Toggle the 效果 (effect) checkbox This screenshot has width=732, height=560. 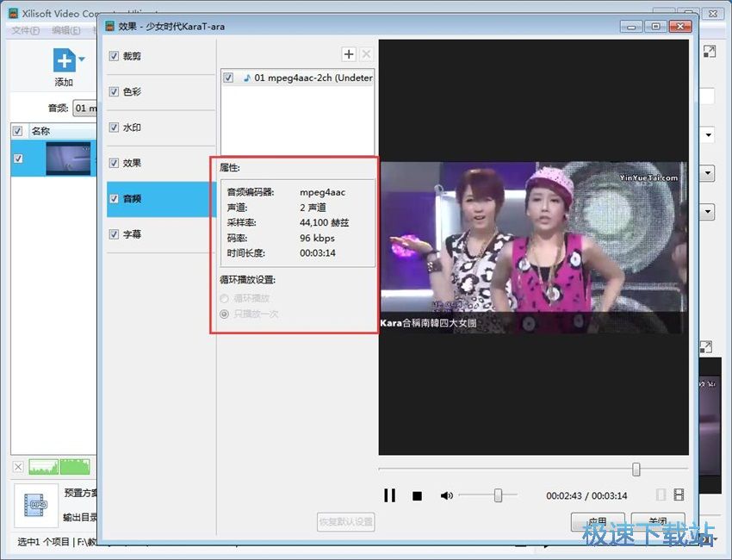point(114,163)
